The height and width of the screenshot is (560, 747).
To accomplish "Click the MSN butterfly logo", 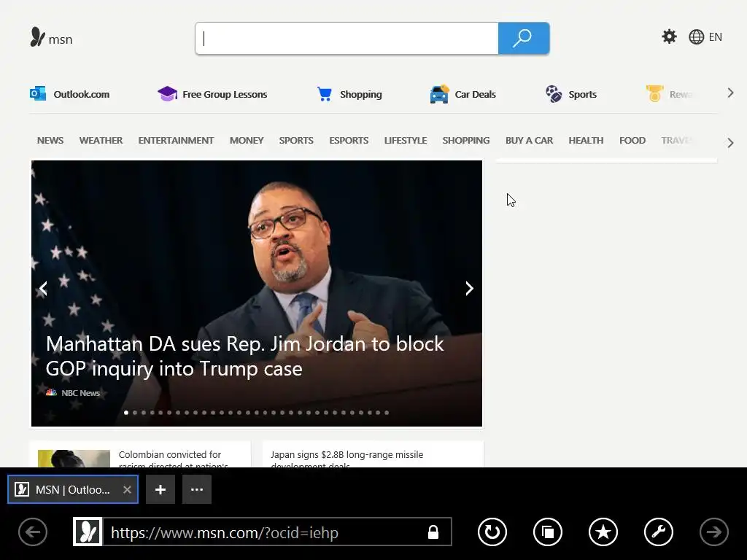I will click(x=38, y=37).
